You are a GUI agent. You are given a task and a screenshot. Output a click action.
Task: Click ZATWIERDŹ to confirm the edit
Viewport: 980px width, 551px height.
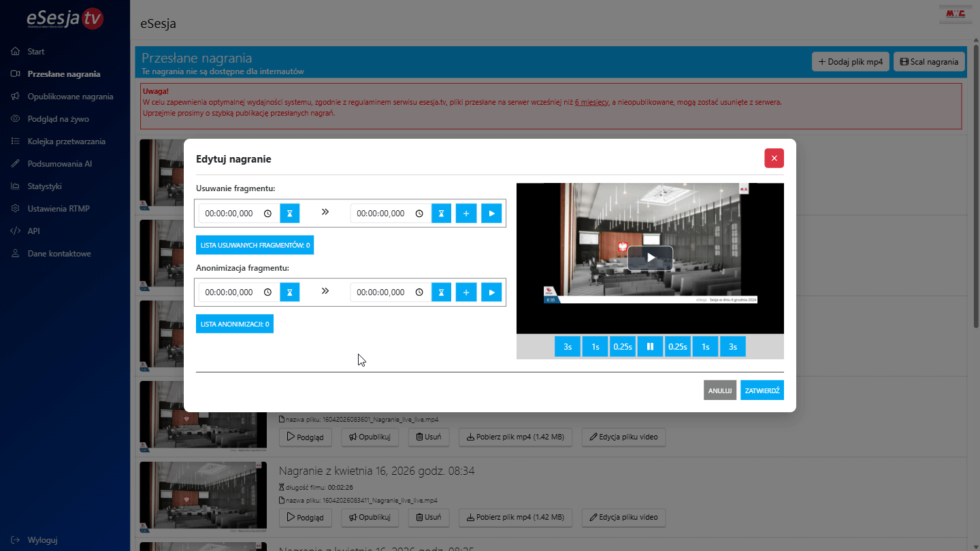pos(762,390)
